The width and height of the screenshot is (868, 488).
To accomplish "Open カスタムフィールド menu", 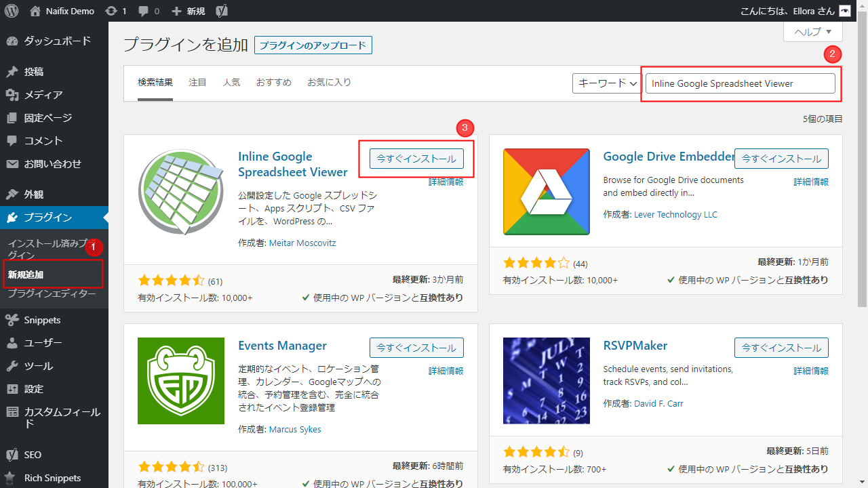I will point(54,418).
